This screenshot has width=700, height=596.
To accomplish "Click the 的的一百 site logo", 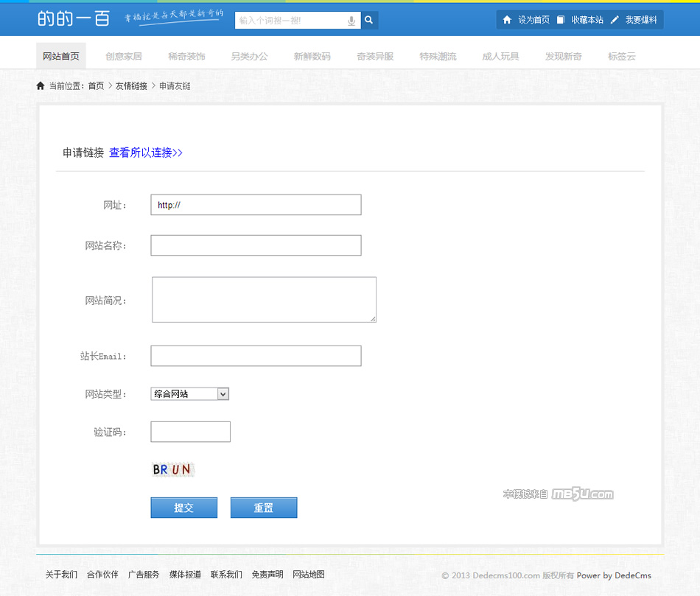I will click(x=74, y=19).
